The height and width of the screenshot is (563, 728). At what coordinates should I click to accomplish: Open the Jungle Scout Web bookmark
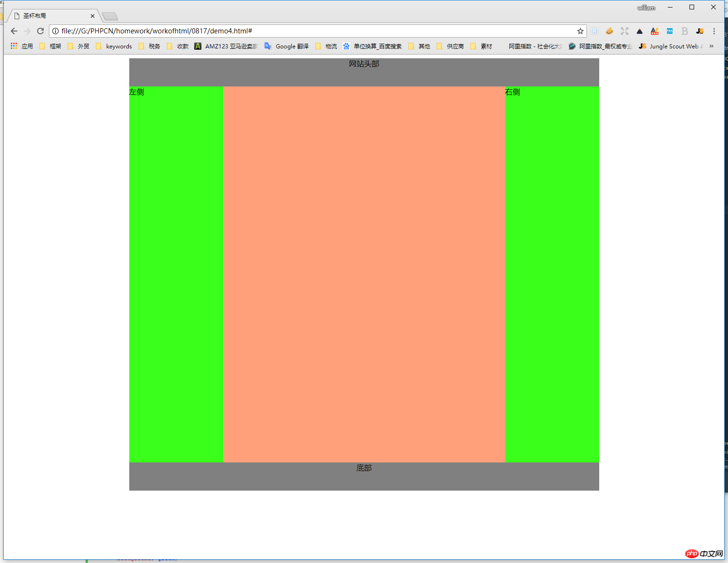(x=671, y=46)
